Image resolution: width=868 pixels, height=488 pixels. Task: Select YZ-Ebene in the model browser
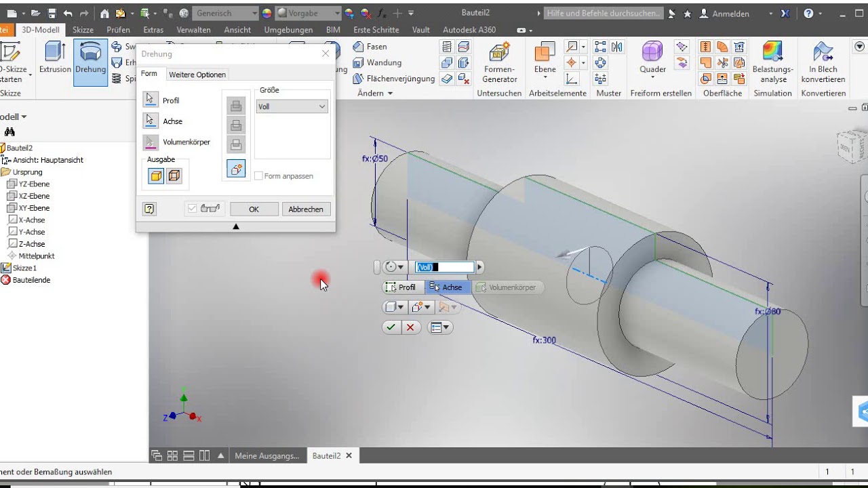pos(28,184)
